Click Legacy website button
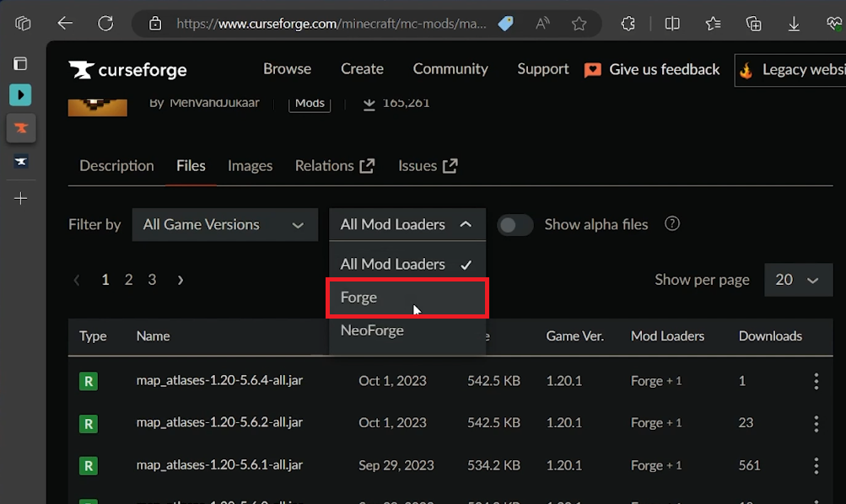This screenshot has height=504, width=846. coord(790,70)
